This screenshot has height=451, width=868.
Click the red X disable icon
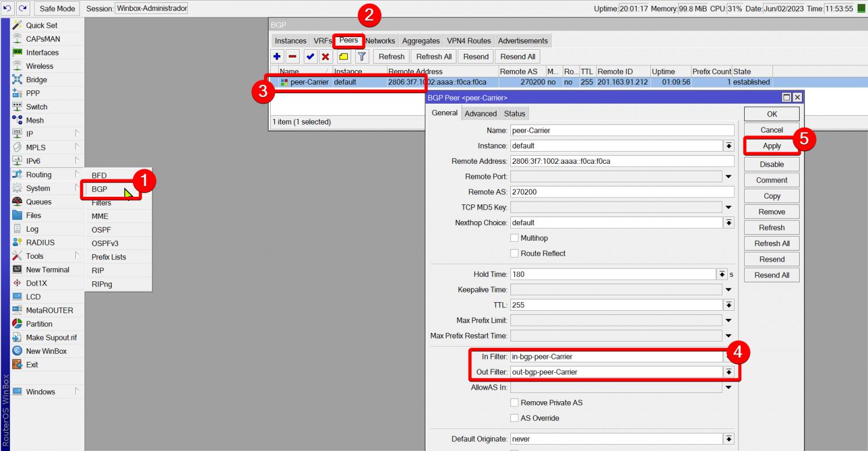tap(326, 56)
